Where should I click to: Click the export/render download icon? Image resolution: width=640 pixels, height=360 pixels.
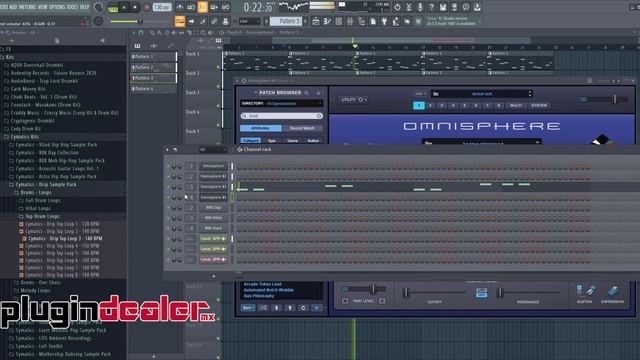477,7
